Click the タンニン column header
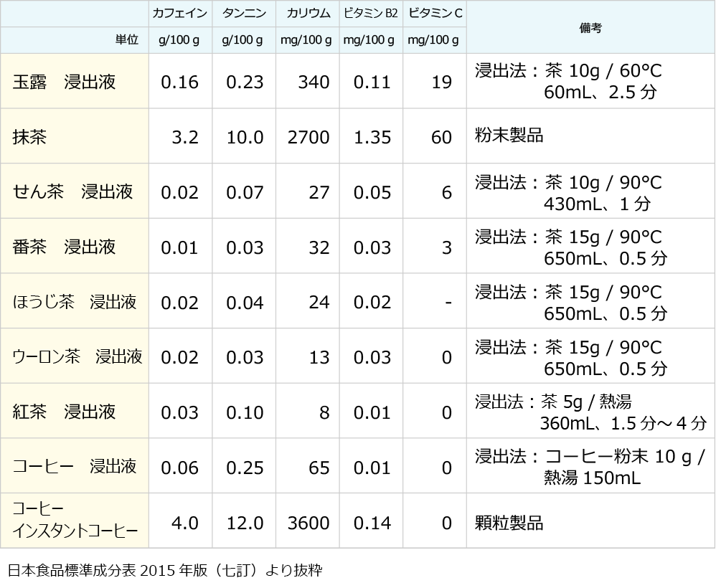 coord(244,14)
